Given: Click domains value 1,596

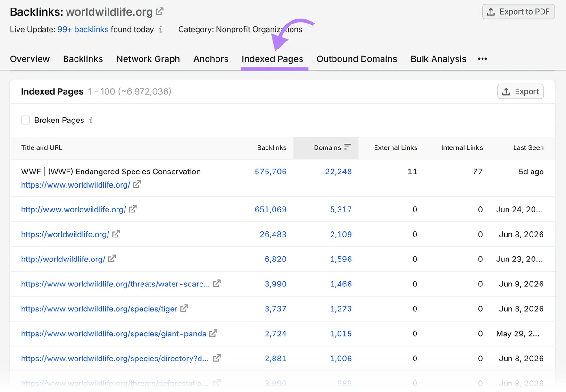Looking at the screenshot, I should coord(341,259).
